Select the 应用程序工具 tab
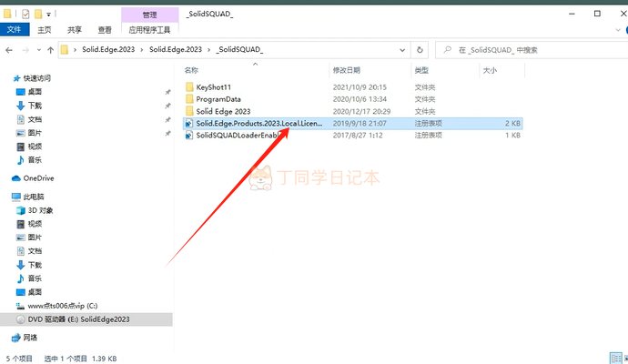The width and height of the screenshot is (628, 364). tap(149, 30)
